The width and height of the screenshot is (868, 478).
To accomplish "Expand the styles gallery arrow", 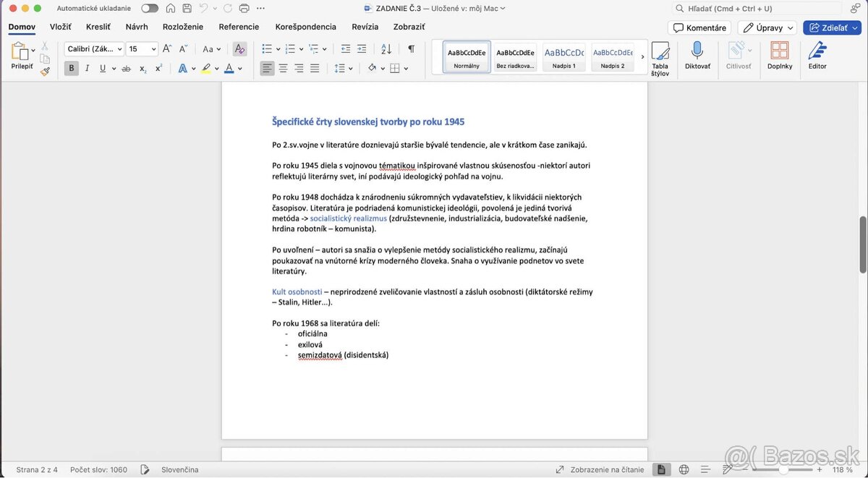I will [642, 56].
